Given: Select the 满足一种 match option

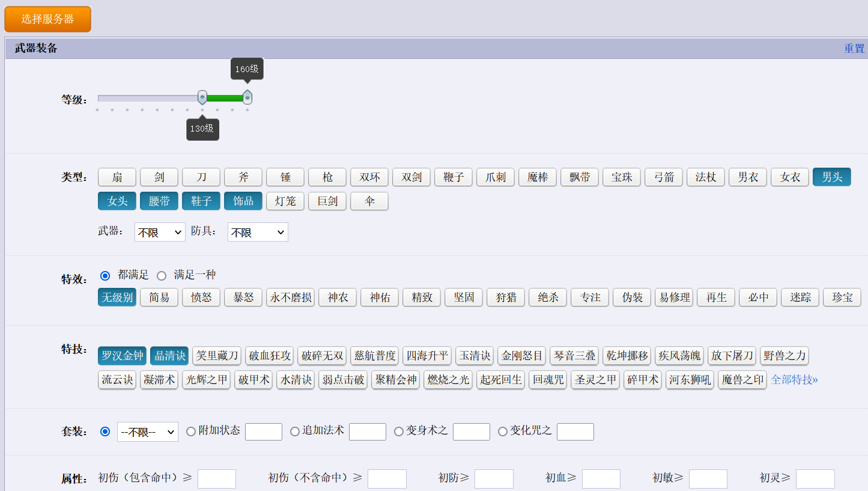Looking at the screenshot, I should click(x=161, y=275).
